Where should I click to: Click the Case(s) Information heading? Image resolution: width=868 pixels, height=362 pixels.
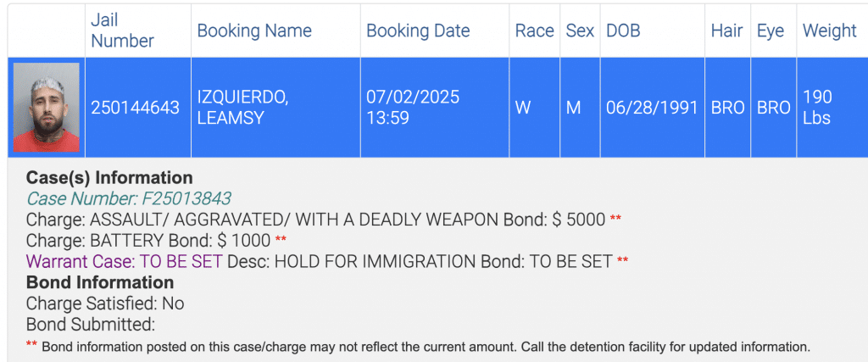tap(109, 178)
